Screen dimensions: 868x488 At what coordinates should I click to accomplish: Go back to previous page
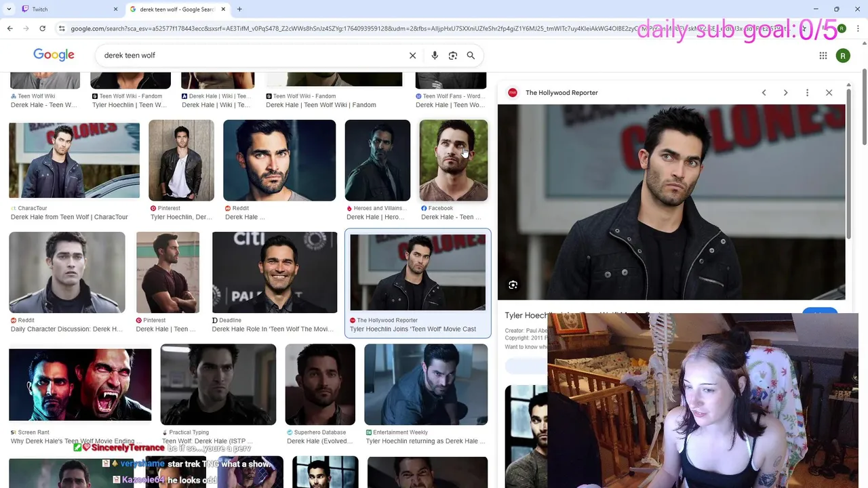coord(9,28)
